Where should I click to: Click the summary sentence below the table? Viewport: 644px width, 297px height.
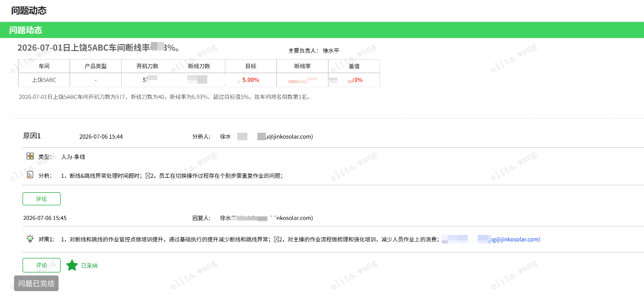[x=165, y=97]
